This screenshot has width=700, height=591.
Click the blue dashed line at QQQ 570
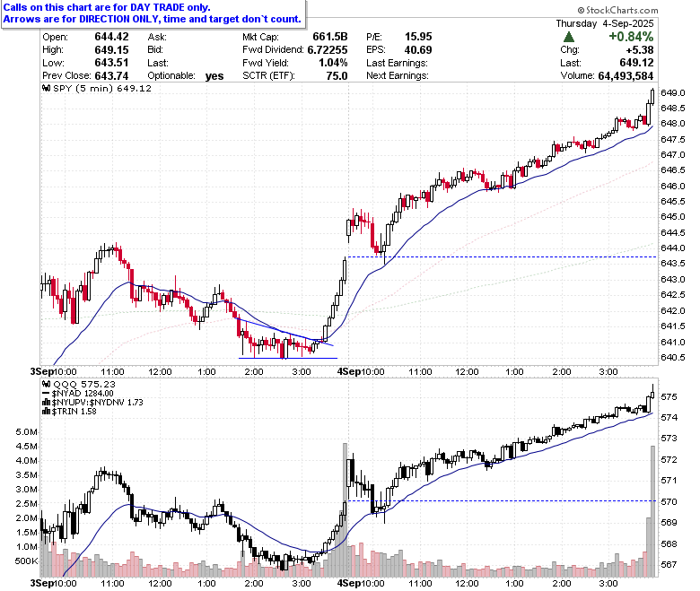tap(502, 501)
